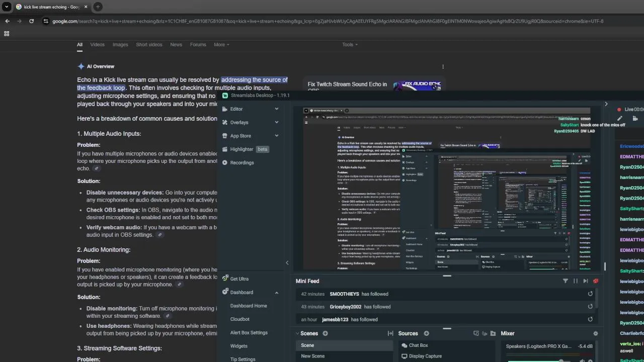Open Tools dropdown in Google search
Image resolution: width=644 pixels, height=362 pixels.
[x=350, y=45]
